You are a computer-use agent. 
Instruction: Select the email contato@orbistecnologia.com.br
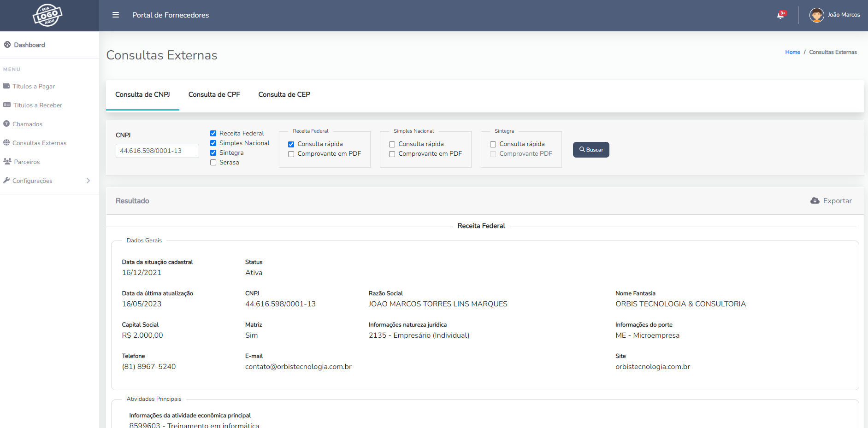(298, 367)
